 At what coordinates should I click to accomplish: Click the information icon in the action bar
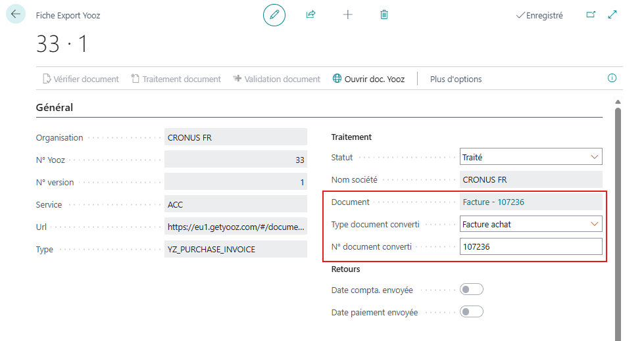click(612, 78)
